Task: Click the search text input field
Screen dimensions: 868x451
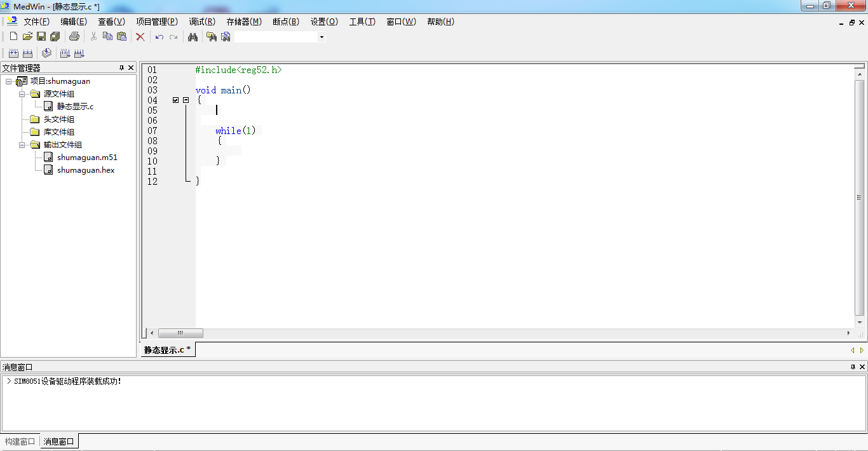Action: [276, 37]
